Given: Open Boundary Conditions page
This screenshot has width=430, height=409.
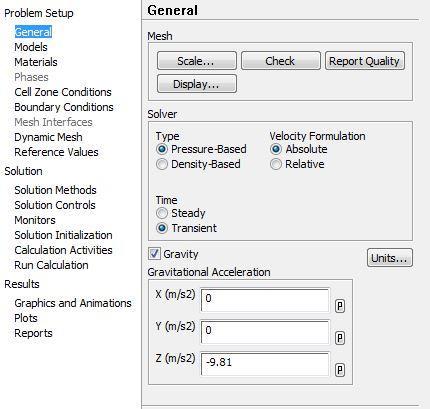Looking at the screenshot, I should pos(64,107).
